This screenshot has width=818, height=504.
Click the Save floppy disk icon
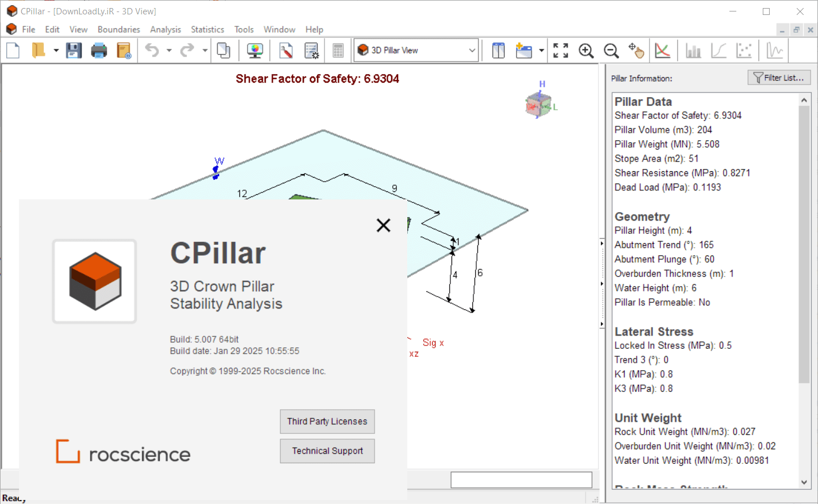[74, 51]
